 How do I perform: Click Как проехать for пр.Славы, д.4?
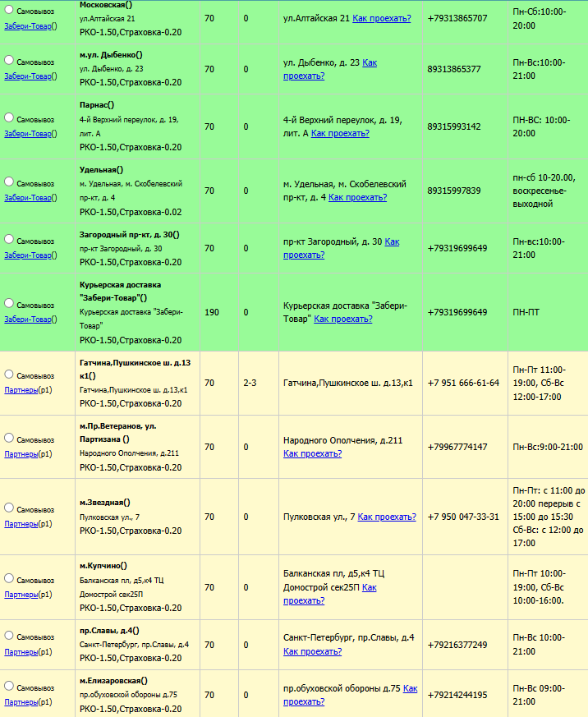coord(312,651)
